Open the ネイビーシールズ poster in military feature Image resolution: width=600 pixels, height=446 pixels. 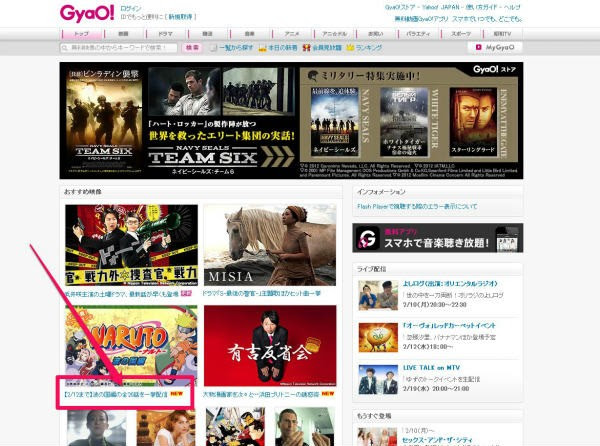[335, 122]
